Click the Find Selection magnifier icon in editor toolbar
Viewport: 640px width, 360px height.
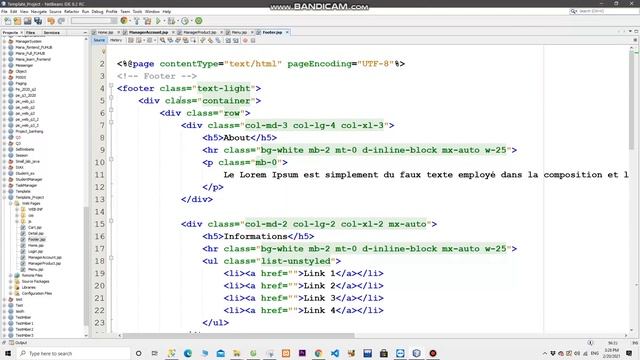[x=162, y=40]
